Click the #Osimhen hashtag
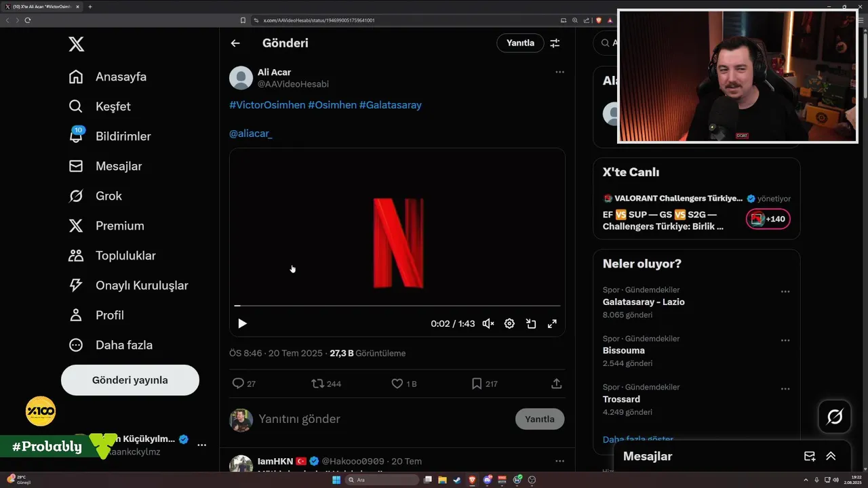 click(332, 105)
